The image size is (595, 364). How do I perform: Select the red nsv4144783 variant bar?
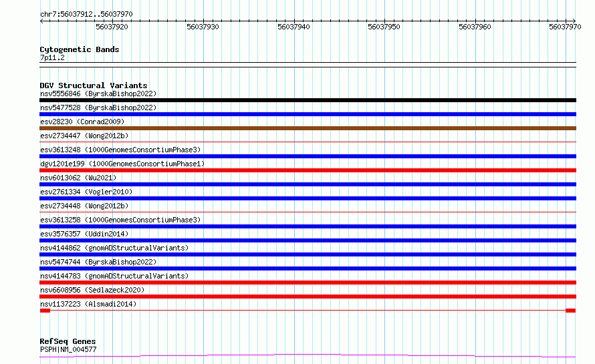click(x=308, y=283)
